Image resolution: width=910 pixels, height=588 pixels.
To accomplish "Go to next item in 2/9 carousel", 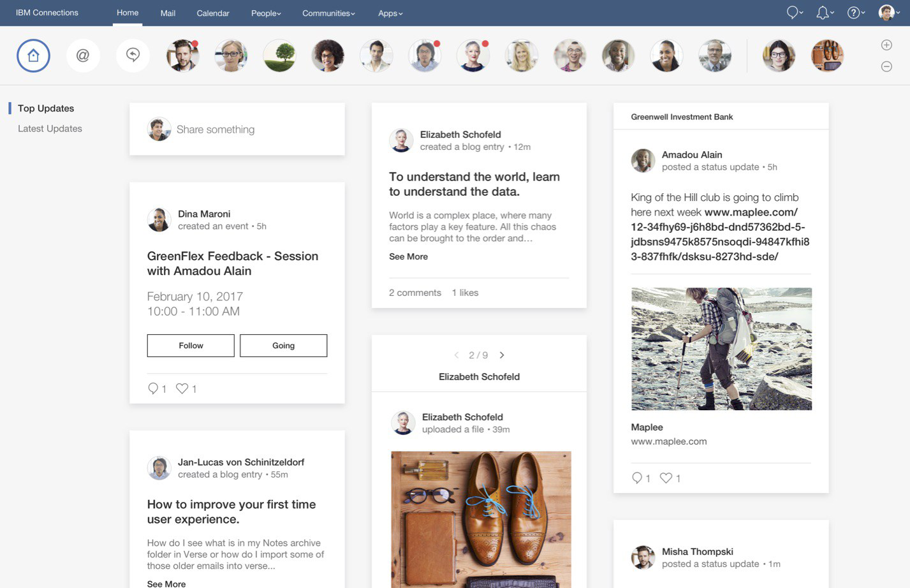I will point(502,355).
